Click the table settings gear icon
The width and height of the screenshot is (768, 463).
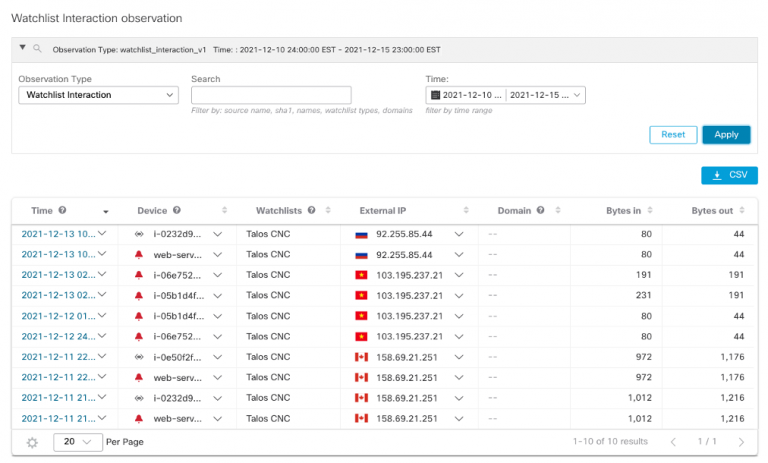point(33,442)
